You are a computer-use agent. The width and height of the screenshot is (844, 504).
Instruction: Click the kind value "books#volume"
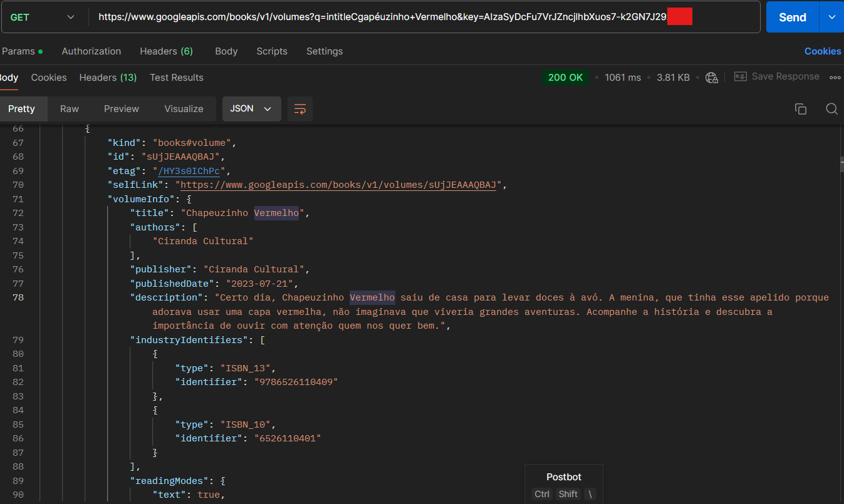pyautogui.click(x=191, y=143)
